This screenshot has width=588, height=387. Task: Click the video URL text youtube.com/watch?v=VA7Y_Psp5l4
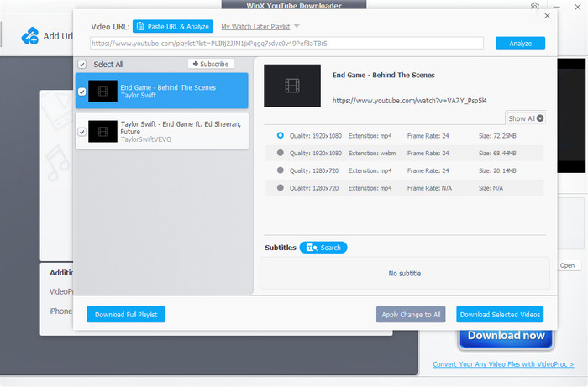click(410, 101)
